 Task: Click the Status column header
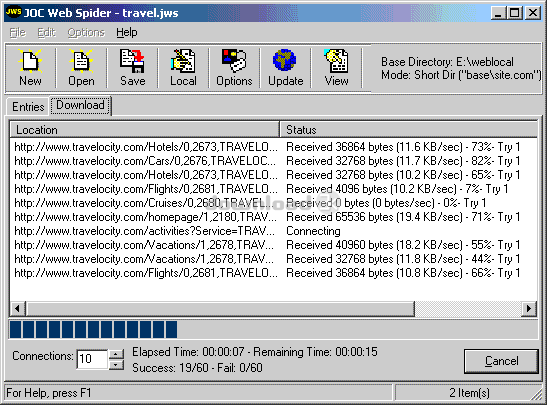pyautogui.click(x=409, y=130)
